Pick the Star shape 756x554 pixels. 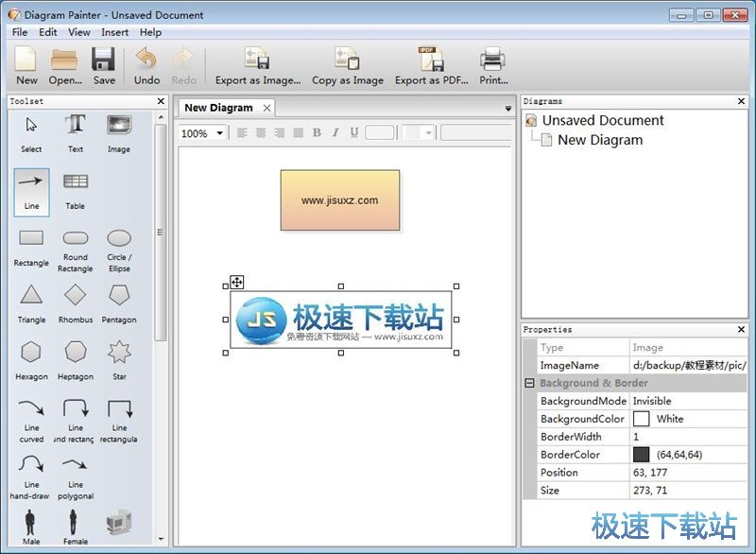[x=119, y=361]
